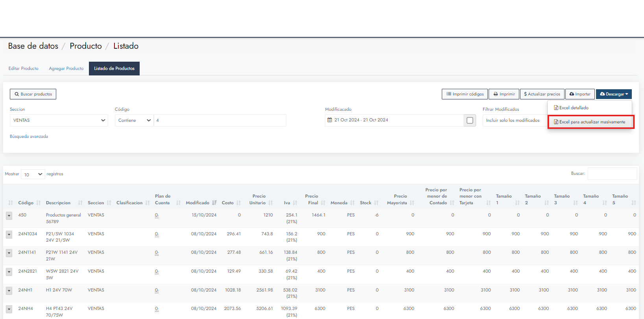
Task: Open Plan de Cuenta link for 24N1034
Action: [x=157, y=234]
